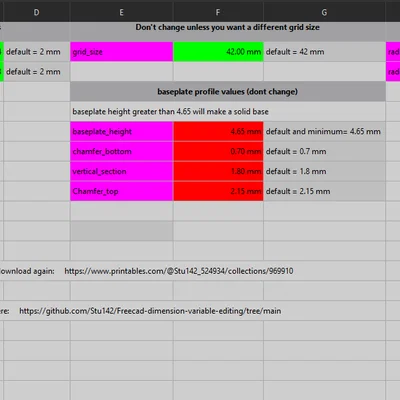Select column D header

36,12
